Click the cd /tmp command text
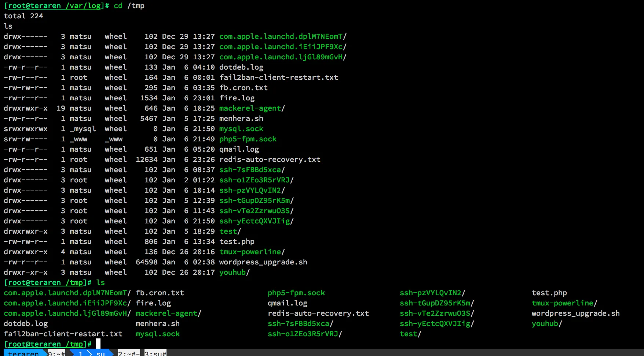This screenshot has width=644, height=356. tap(129, 5)
